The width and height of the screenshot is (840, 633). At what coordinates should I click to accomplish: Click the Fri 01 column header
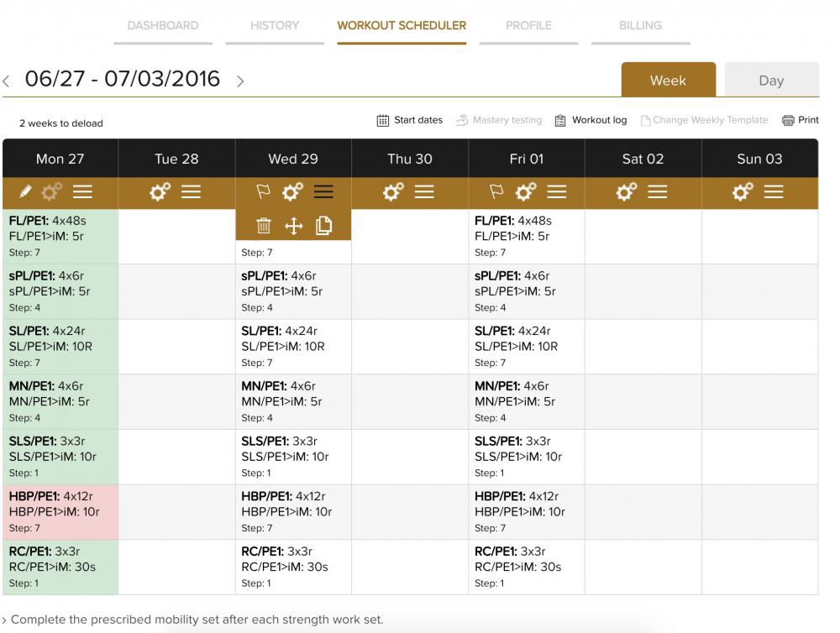point(527,159)
